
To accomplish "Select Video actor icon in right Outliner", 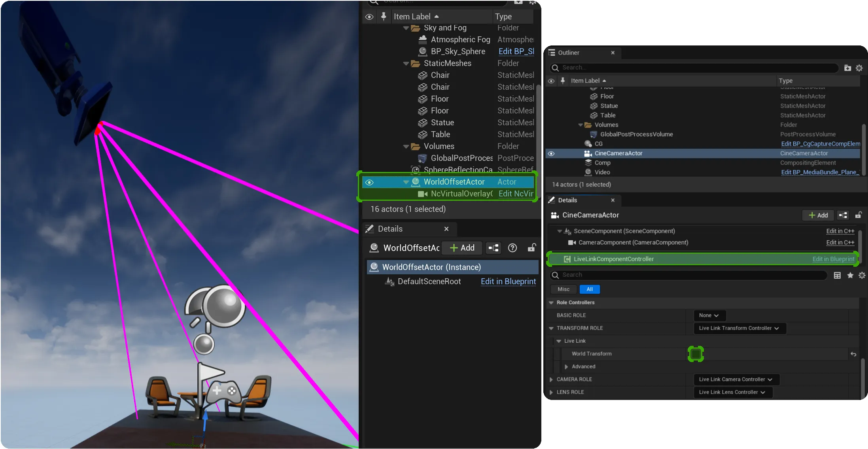I will [x=588, y=172].
